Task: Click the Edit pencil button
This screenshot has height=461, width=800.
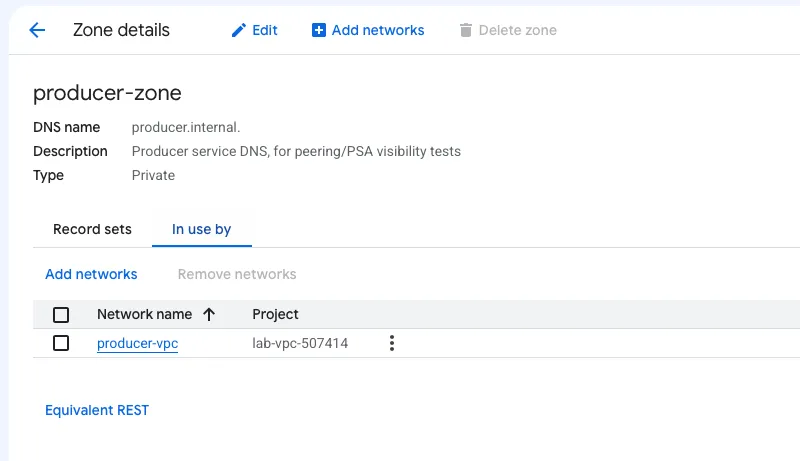Action: (x=254, y=30)
